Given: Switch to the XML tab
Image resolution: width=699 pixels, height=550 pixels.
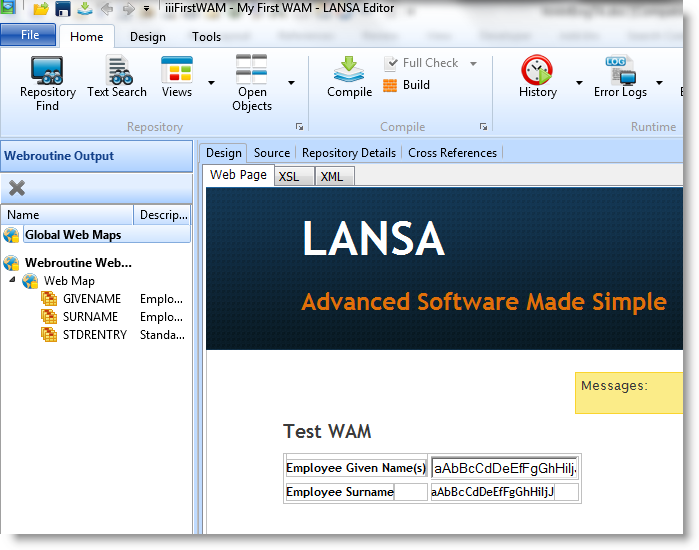Looking at the screenshot, I should [334, 176].
